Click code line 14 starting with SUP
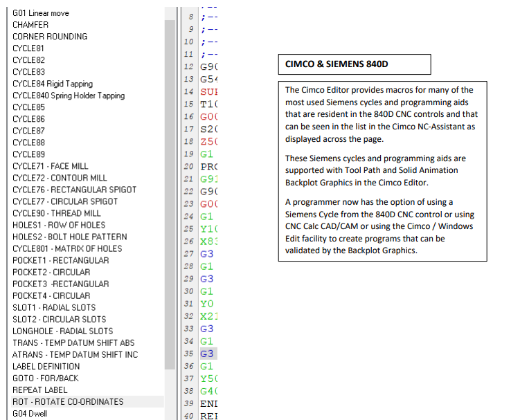511x420 pixels. point(208,91)
